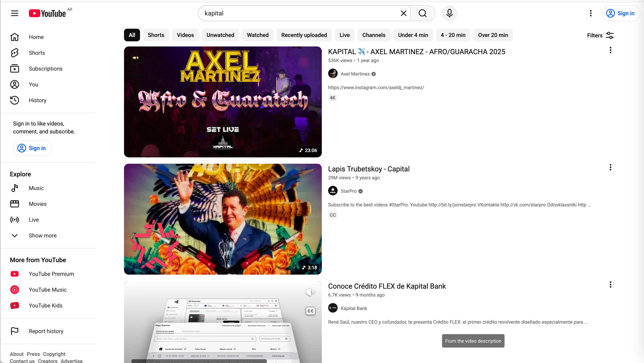This screenshot has height=363, width=644.
Task: Open the Axel Martinez channel link
Action: [x=355, y=74]
